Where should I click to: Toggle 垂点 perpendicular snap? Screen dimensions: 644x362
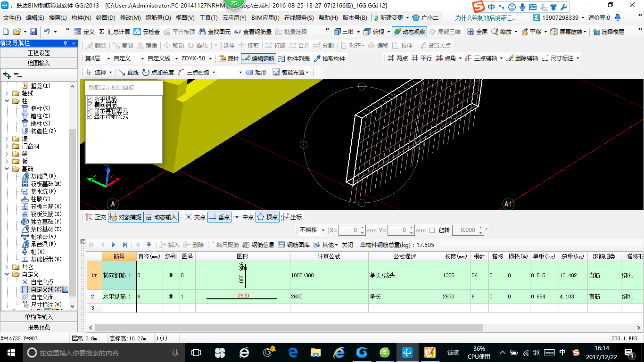click(x=219, y=217)
